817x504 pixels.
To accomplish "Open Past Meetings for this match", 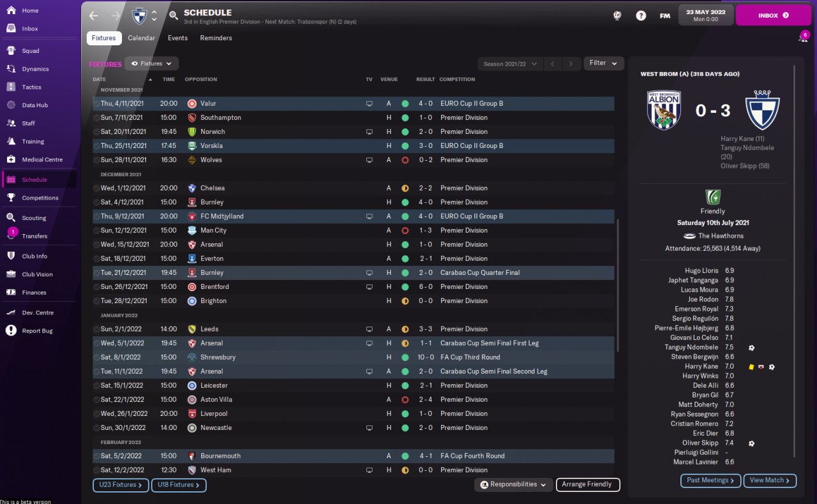I will [710, 480].
